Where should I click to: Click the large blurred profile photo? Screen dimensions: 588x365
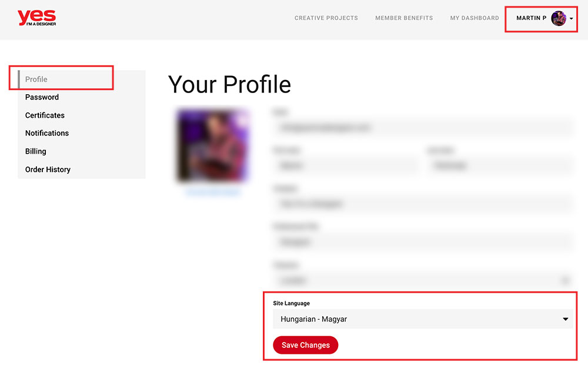[212, 145]
